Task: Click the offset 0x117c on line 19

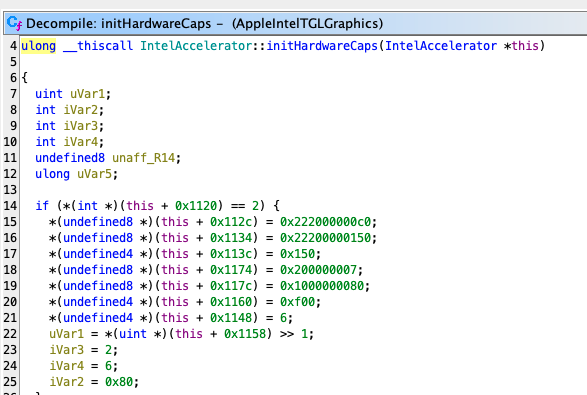Action: tap(231, 286)
